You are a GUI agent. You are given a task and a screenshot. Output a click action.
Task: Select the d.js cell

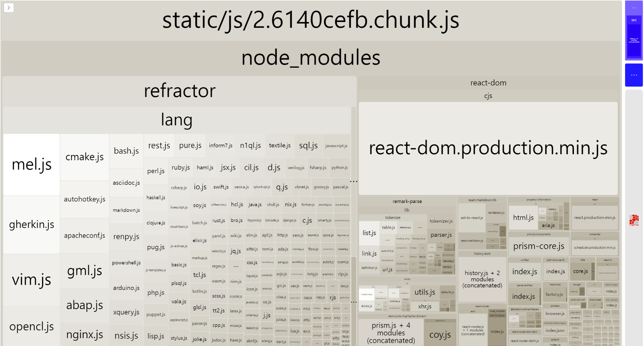click(274, 168)
